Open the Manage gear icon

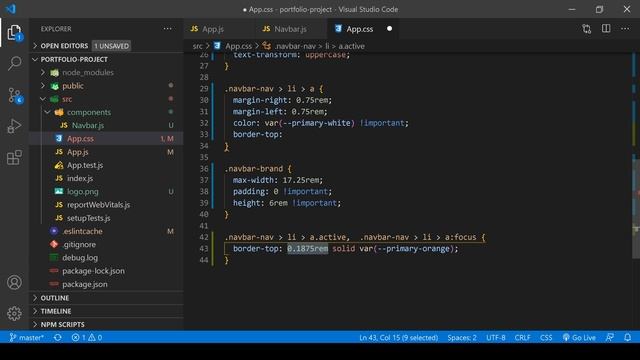(14, 313)
